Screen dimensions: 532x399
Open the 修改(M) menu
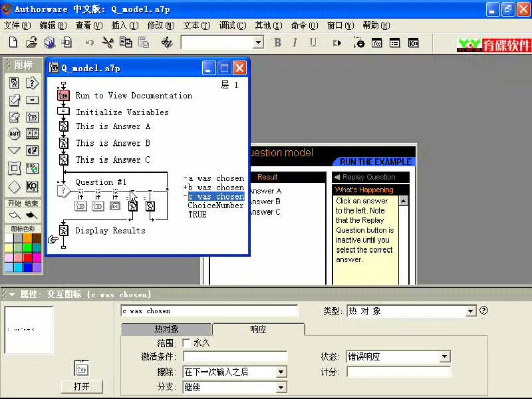tap(161, 25)
